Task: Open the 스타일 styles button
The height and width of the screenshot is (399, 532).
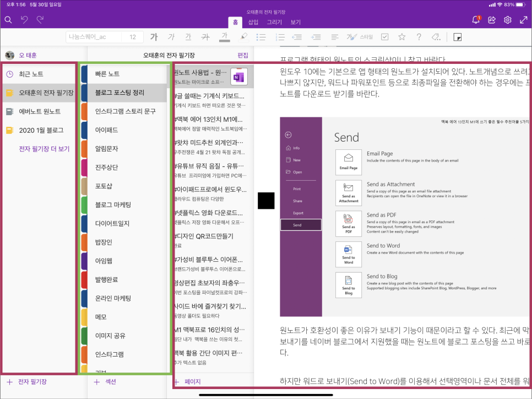Action: 359,37
